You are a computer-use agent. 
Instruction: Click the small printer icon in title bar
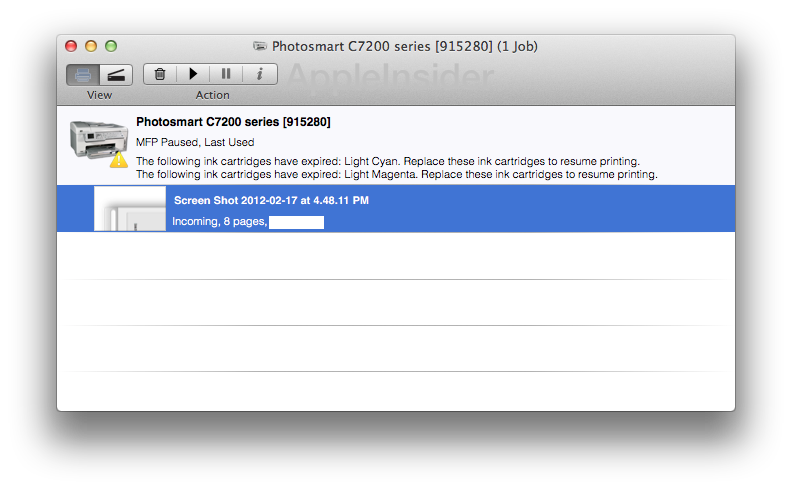(x=261, y=46)
